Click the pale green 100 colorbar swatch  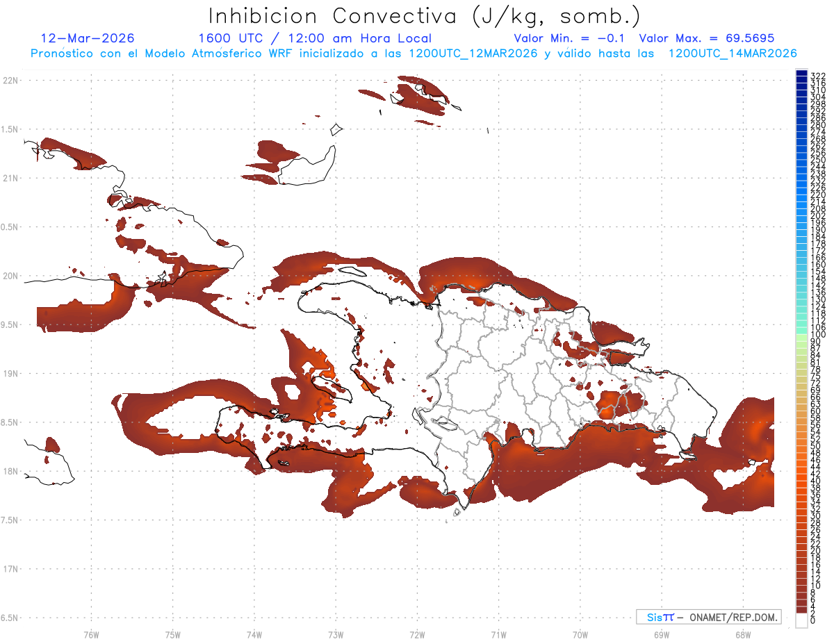tap(801, 338)
